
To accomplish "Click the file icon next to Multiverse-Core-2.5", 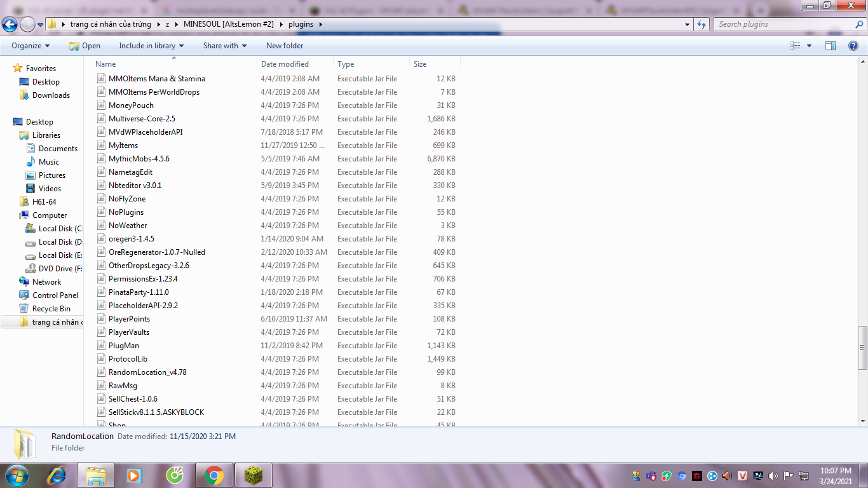I will [x=100, y=119].
